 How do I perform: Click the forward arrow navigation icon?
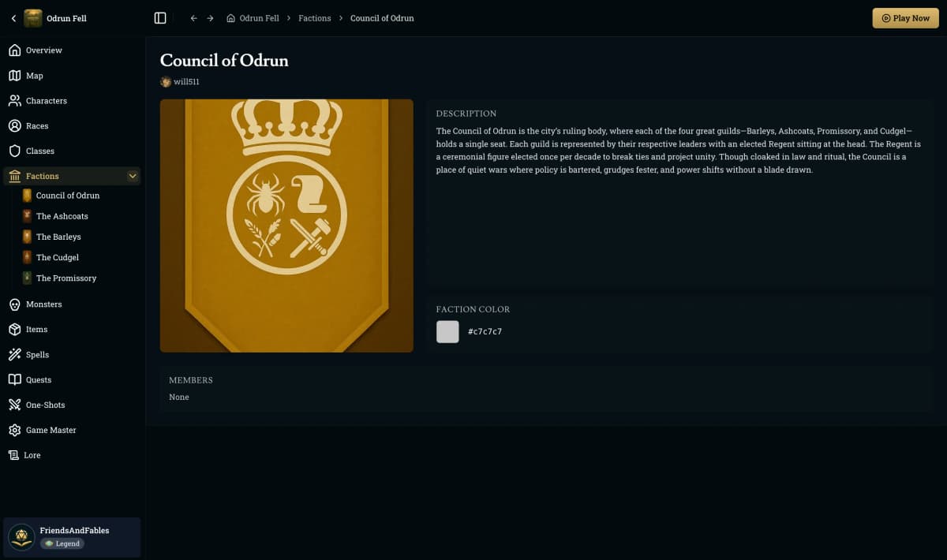(210, 18)
